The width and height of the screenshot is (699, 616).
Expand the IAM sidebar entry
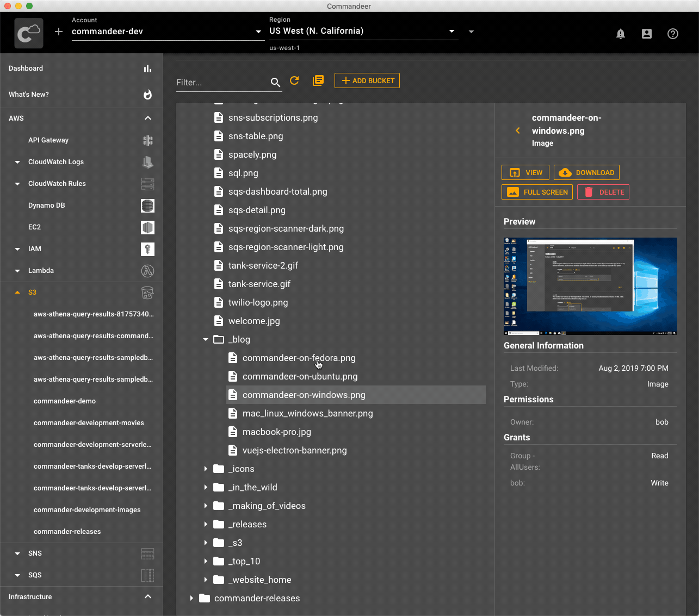click(x=17, y=249)
